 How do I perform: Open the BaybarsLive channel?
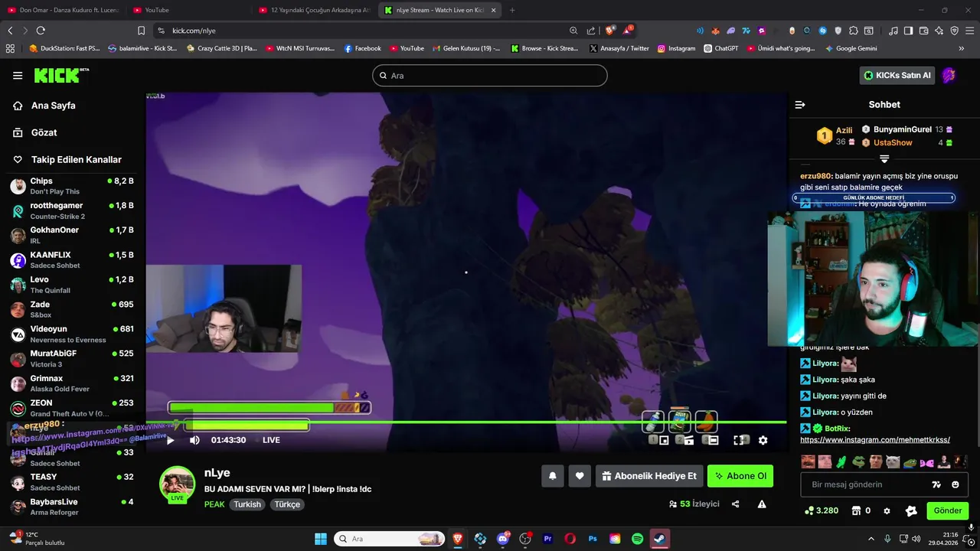point(73,507)
